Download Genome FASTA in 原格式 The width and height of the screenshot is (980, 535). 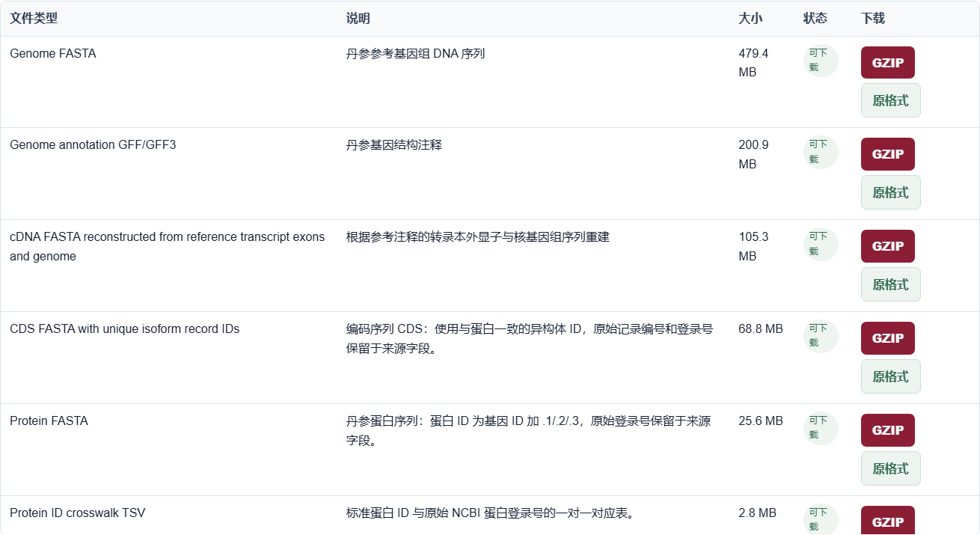891,100
